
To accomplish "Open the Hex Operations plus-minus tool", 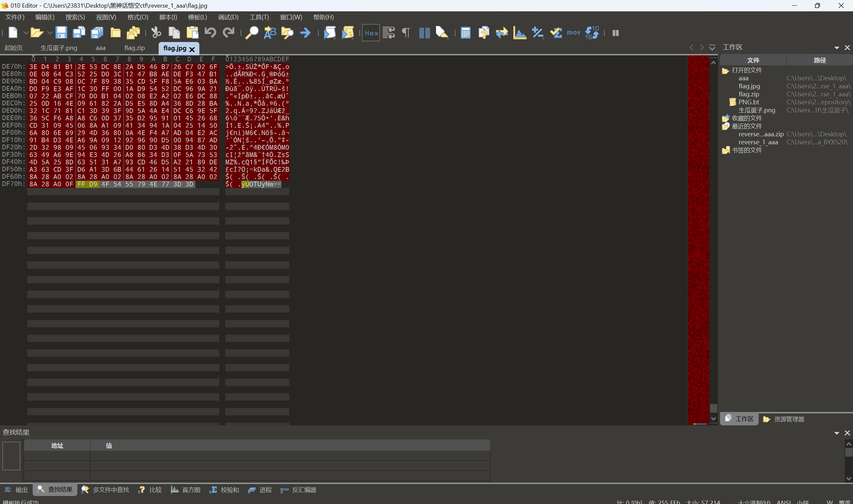I will pos(538,33).
